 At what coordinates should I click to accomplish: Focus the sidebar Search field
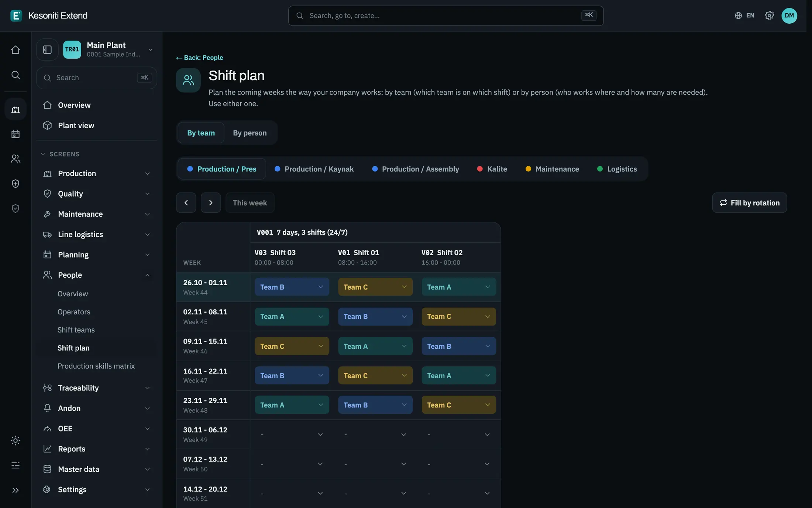pos(97,78)
